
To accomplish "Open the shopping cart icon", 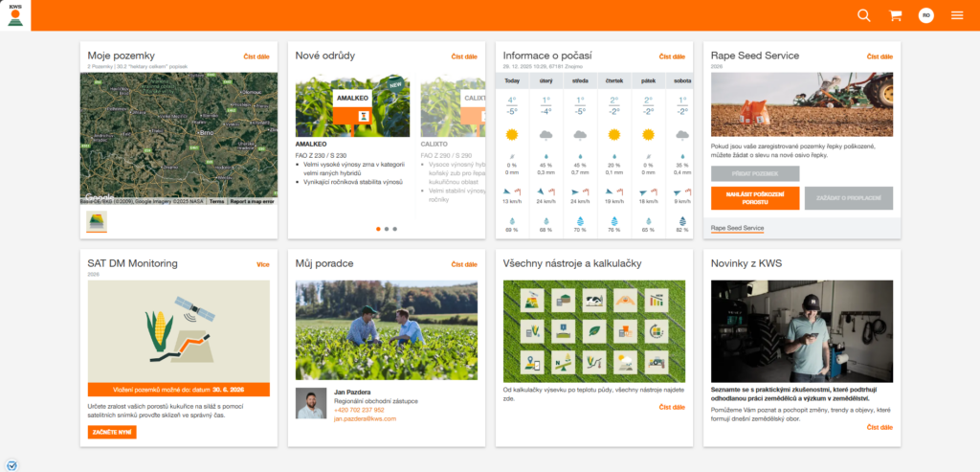I will pyautogui.click(x=895, y=15).
